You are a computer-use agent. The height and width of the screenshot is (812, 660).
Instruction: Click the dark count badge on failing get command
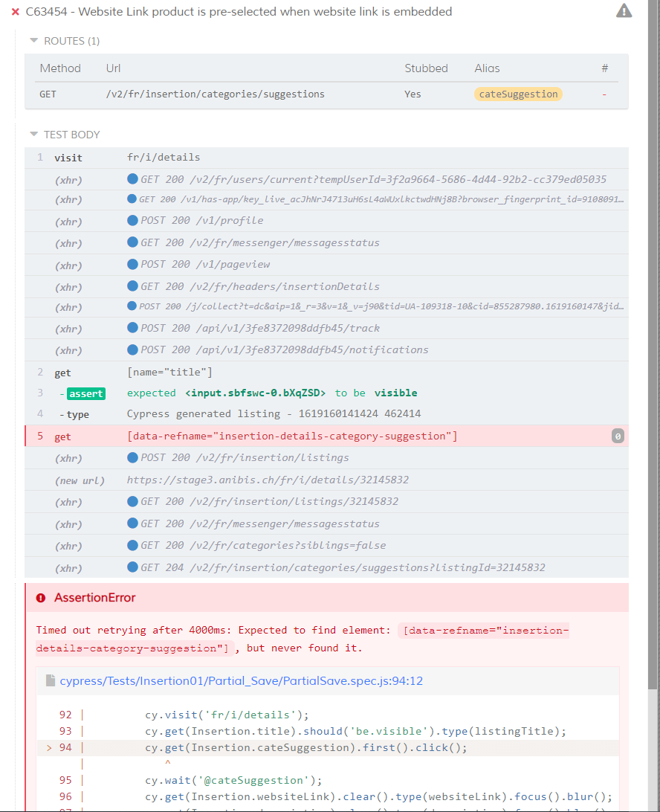(x=618, y=436)
